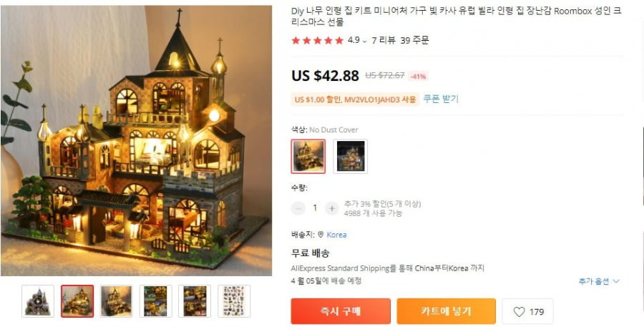Expand the rating dropdown arrow beside 4.9
This screenshot has height=327, width=644.
click(365, 41)
